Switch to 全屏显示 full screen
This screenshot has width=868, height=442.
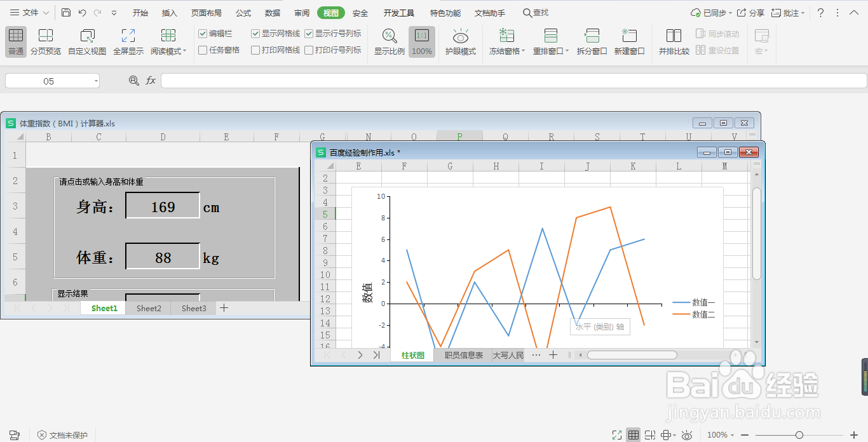[x=128, y=42]
